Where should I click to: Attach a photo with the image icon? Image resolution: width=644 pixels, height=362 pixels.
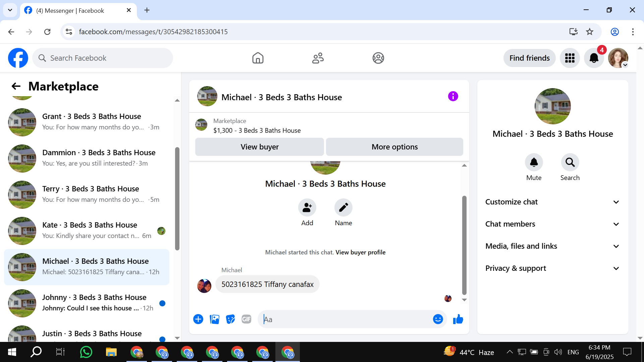(x=214, y=319)
